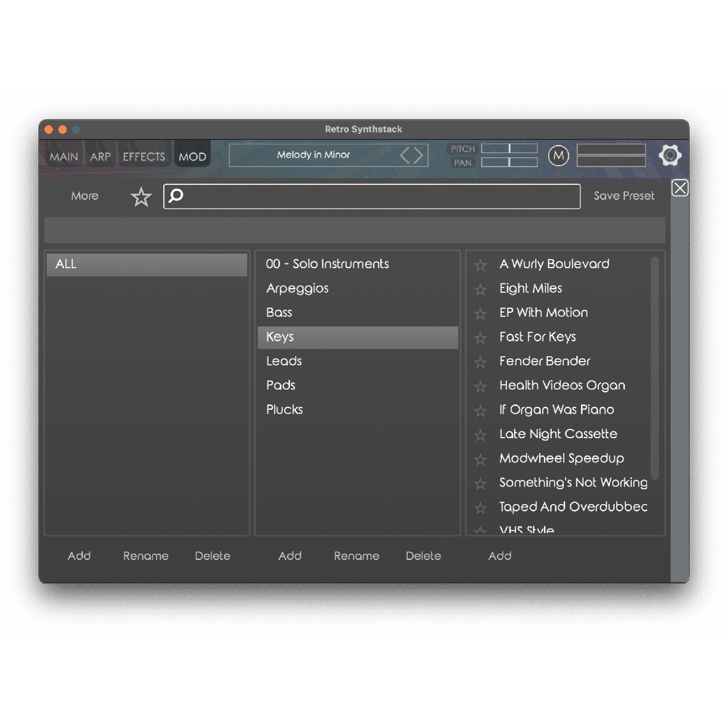728x728 pixels.
Task: Load the If Organ Was Piano preset
Action: [557, 410]
